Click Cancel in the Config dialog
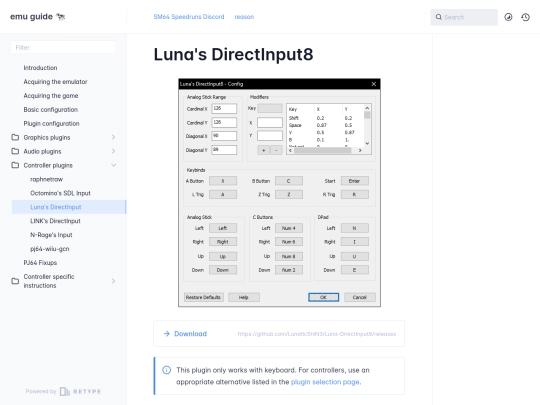 click(x=360, y=297)
